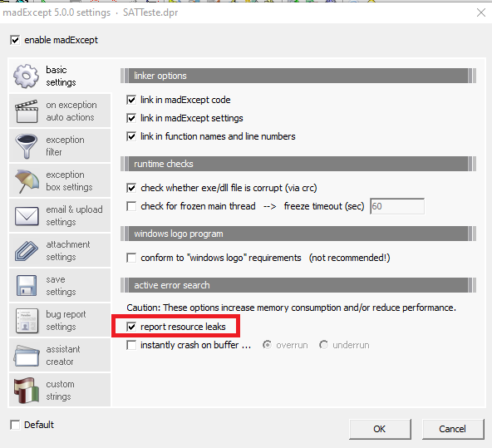Uncheck 'link in madExcept code'
492x448 pixels.
coord(131,100)
